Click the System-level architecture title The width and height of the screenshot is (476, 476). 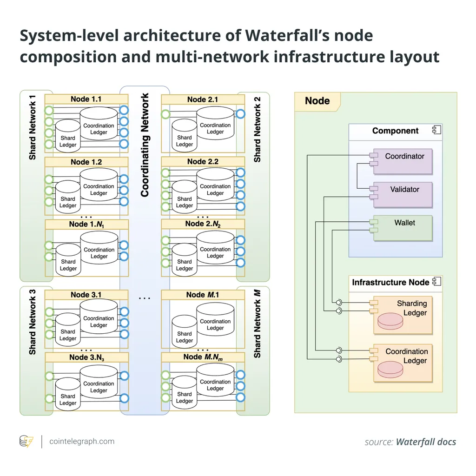[230, 46]
